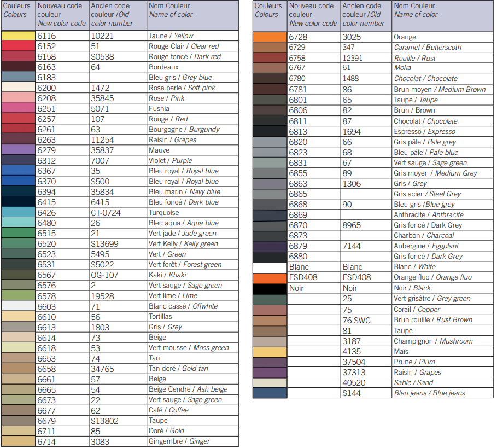497x448 pixels.
Task: Pick the Aubergine / Eggplant 6879 swatch
Action: [270, 246]
